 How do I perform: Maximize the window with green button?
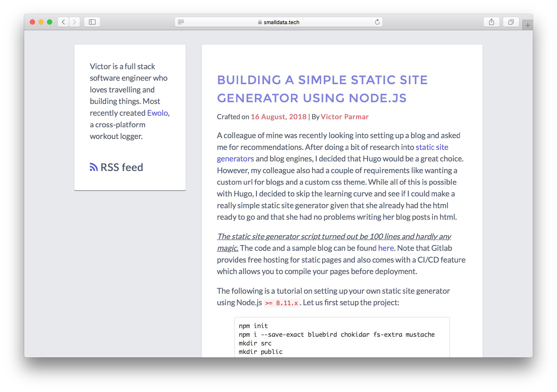point(50,22)
